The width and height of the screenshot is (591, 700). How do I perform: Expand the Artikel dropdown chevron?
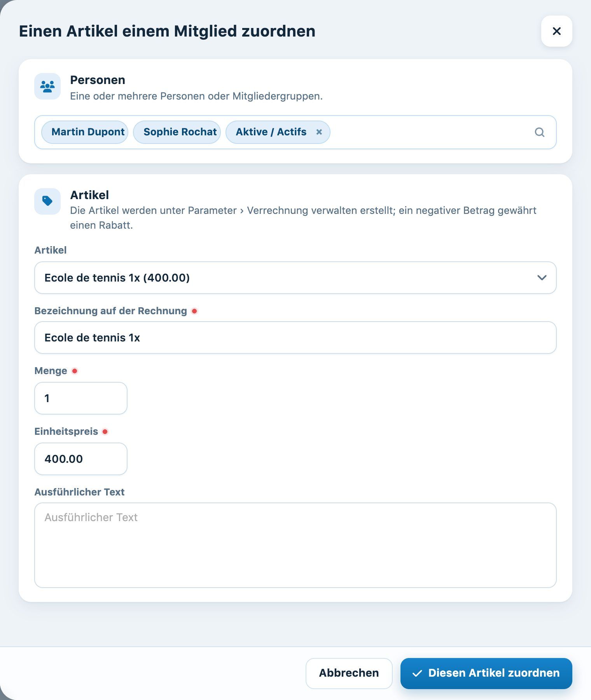tap(542, 278)
